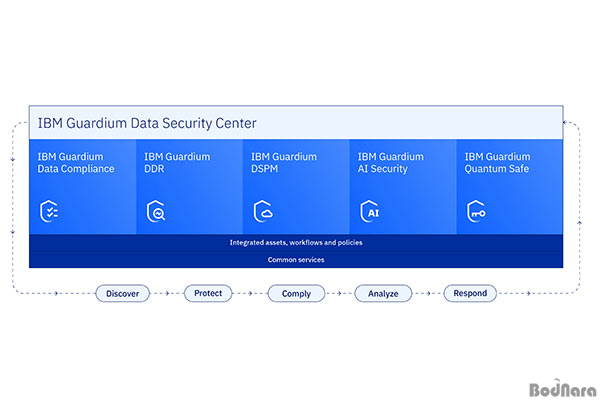
Task: Click the Quantum Safe shield key icon
Action: (476, 211)
